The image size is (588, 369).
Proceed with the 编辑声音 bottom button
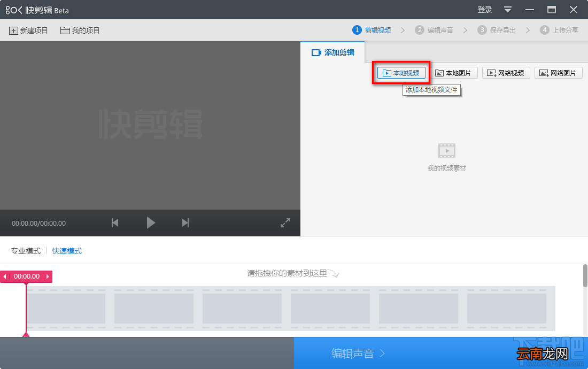click(440, 353)
